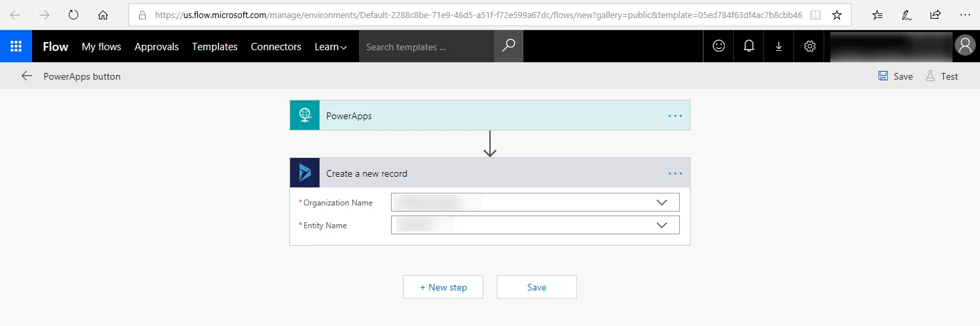Click the search magnifier icon
Viewport: 980px width, 326px height.
509,46
